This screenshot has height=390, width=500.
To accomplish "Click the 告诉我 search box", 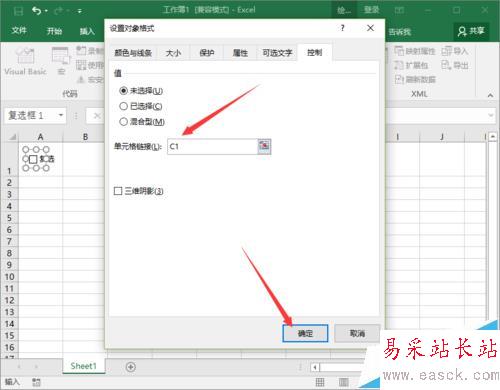I will tap(400, 32).
